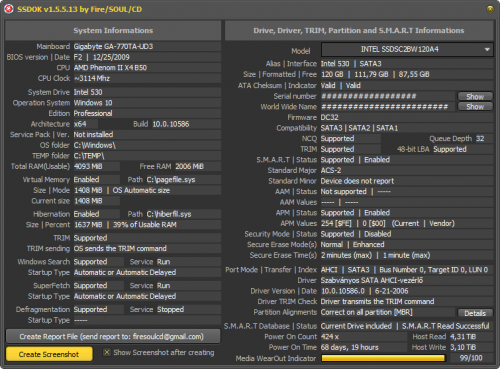This screenshot has width=500, height=369.
Task: Select 39% of Usable RAM text
Action: [x=145, y=225]
